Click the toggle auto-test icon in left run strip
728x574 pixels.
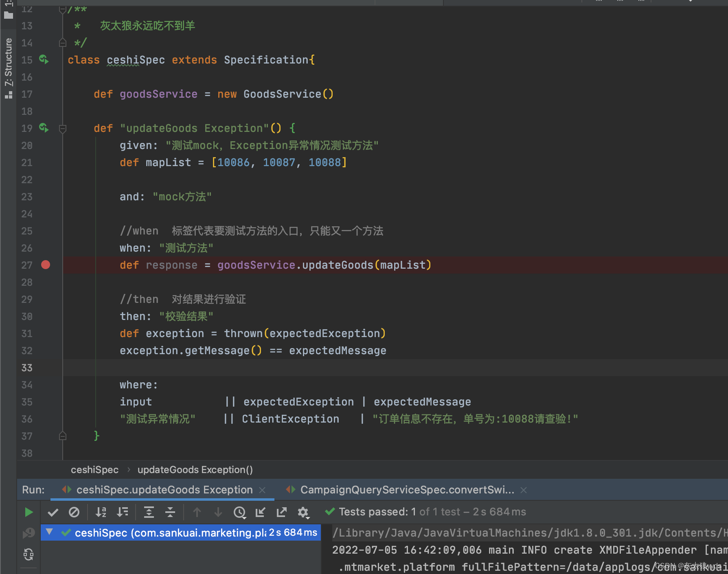(29, 554)
